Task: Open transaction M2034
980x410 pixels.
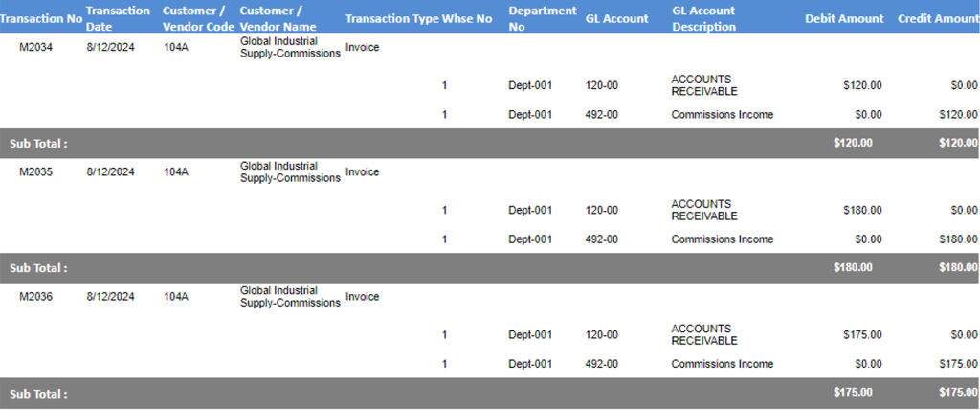Action: 35,48
